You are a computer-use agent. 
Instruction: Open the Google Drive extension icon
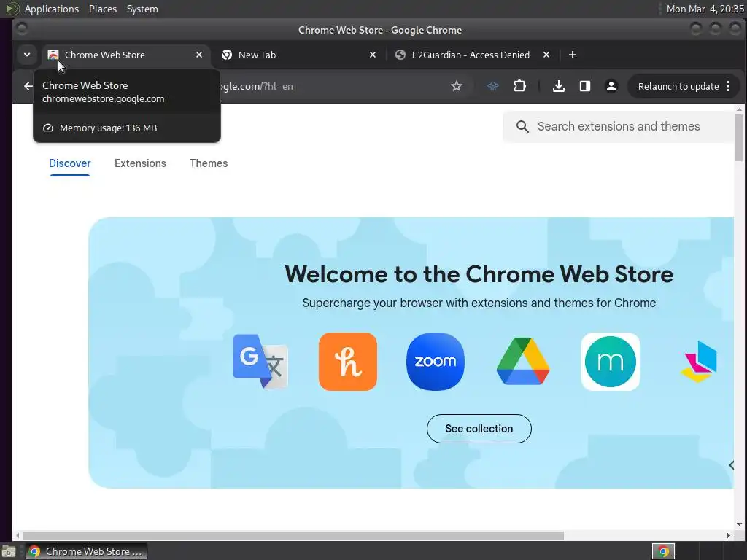523,361
